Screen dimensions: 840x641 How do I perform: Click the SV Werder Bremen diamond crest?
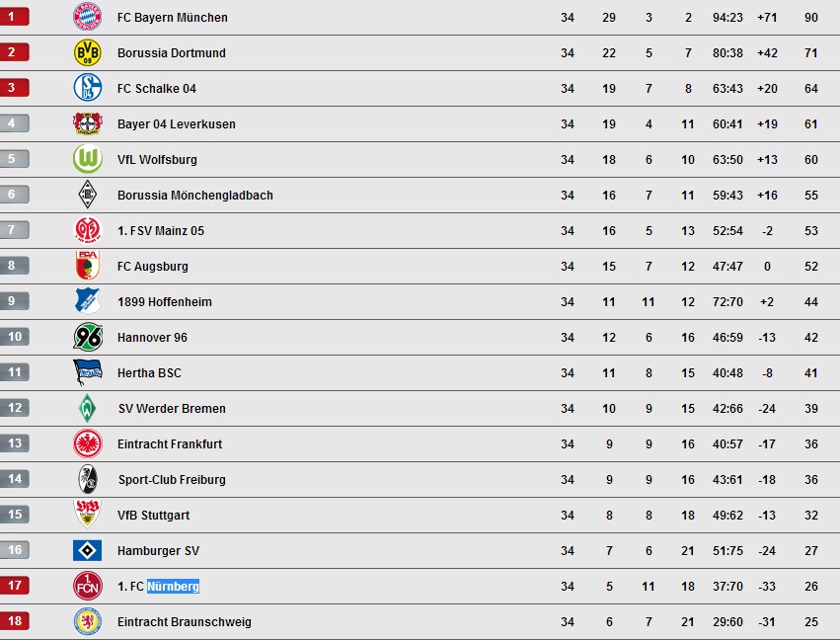coord(87,408)
